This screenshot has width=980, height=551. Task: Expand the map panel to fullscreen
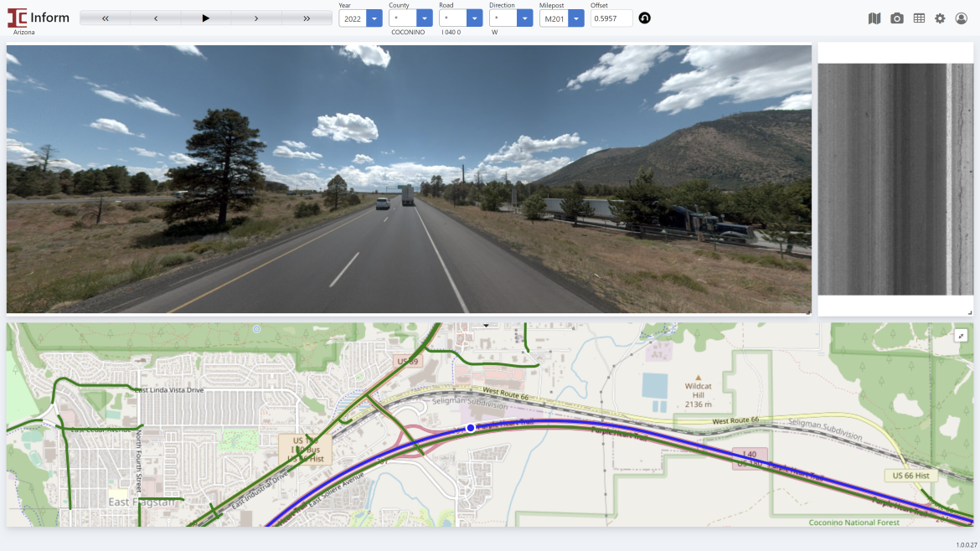tap(962, 336)
